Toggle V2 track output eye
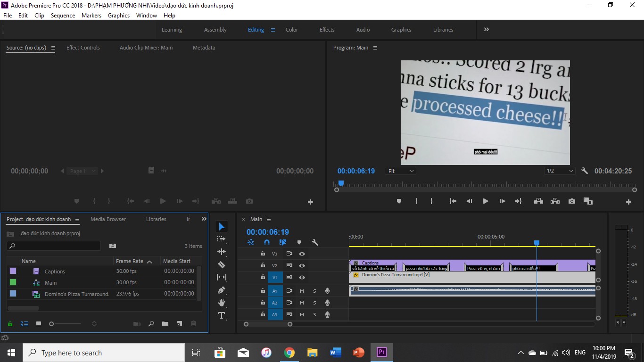 pos(302,265)
